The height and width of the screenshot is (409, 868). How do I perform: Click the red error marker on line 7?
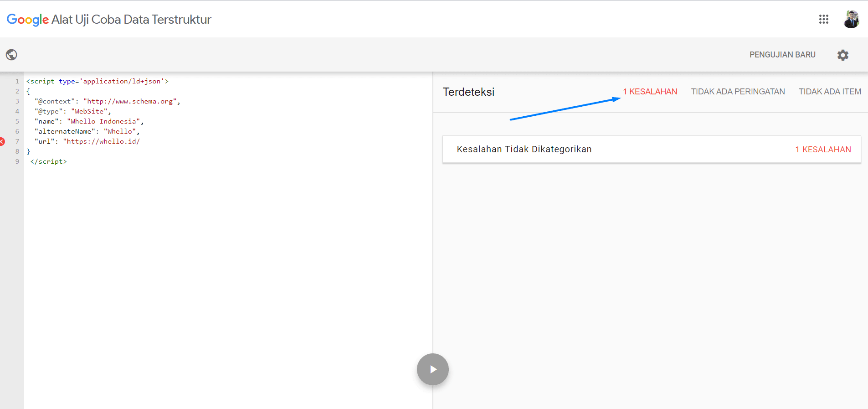2,141
